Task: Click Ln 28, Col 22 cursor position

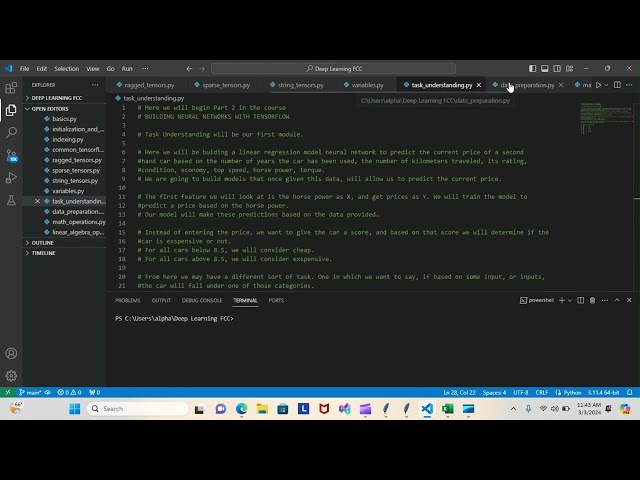Action: tap(460, 393)
